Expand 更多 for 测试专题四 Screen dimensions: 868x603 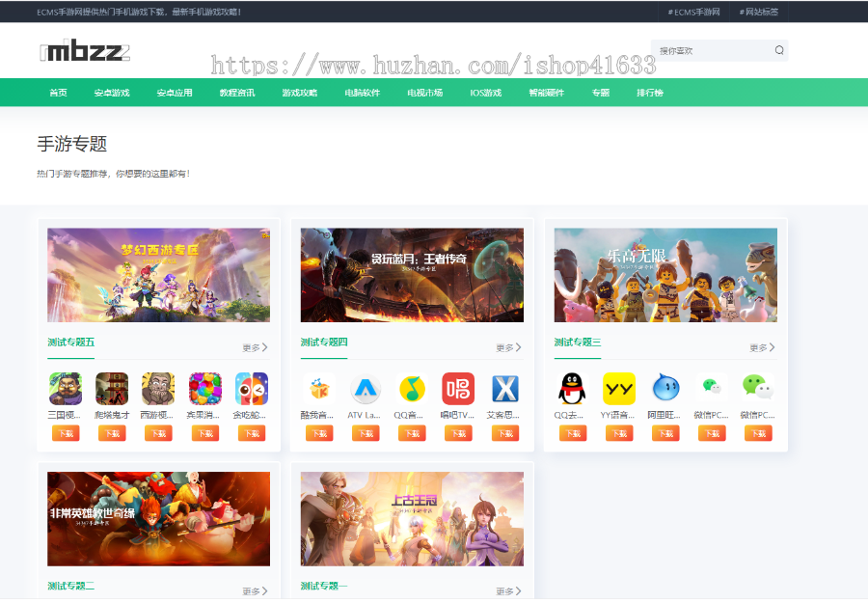click(508, 347)
